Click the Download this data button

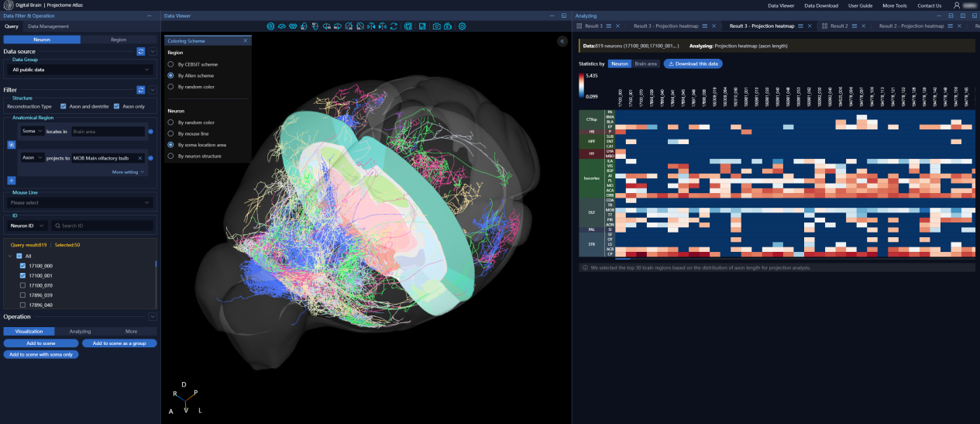point(693,64)
